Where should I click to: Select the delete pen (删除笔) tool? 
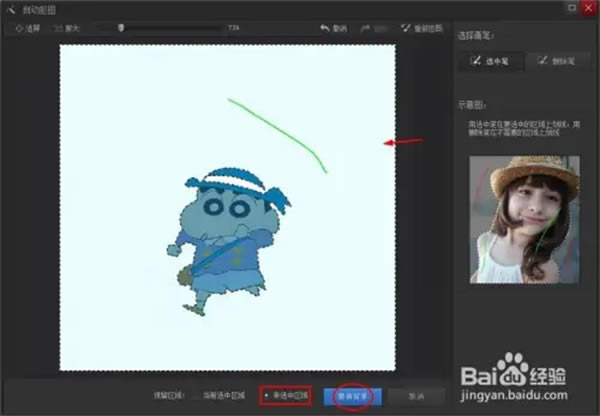point(557,60)
